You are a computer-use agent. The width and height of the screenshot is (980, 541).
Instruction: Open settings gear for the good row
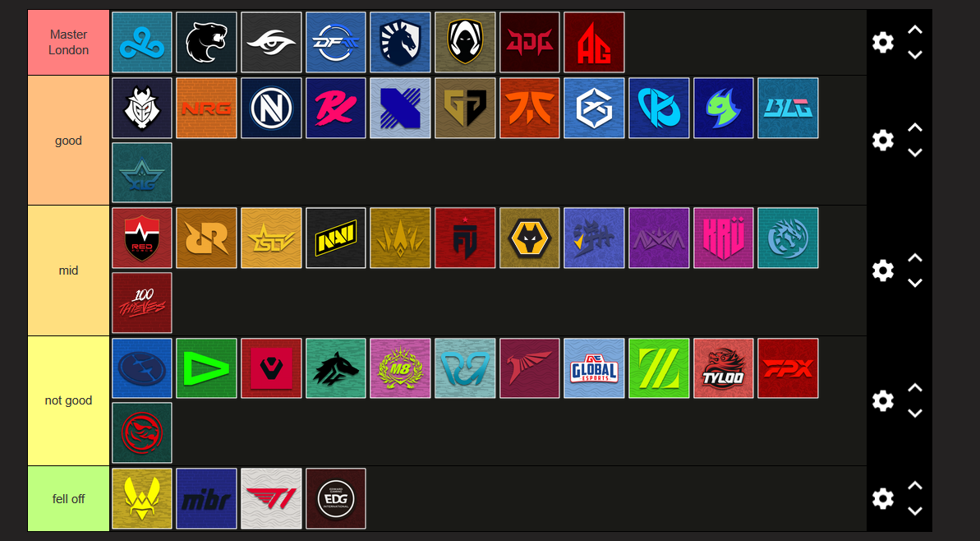(x=882, y=140)
